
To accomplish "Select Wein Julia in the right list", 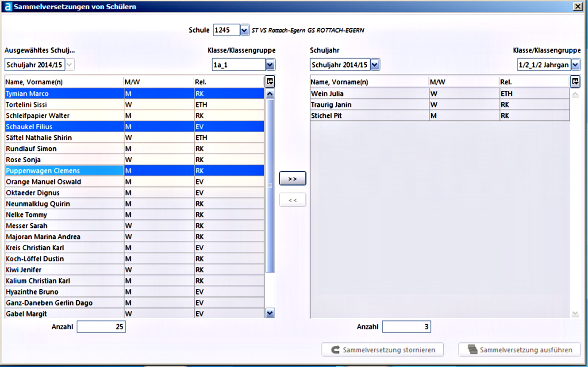I will coord(440,94).
